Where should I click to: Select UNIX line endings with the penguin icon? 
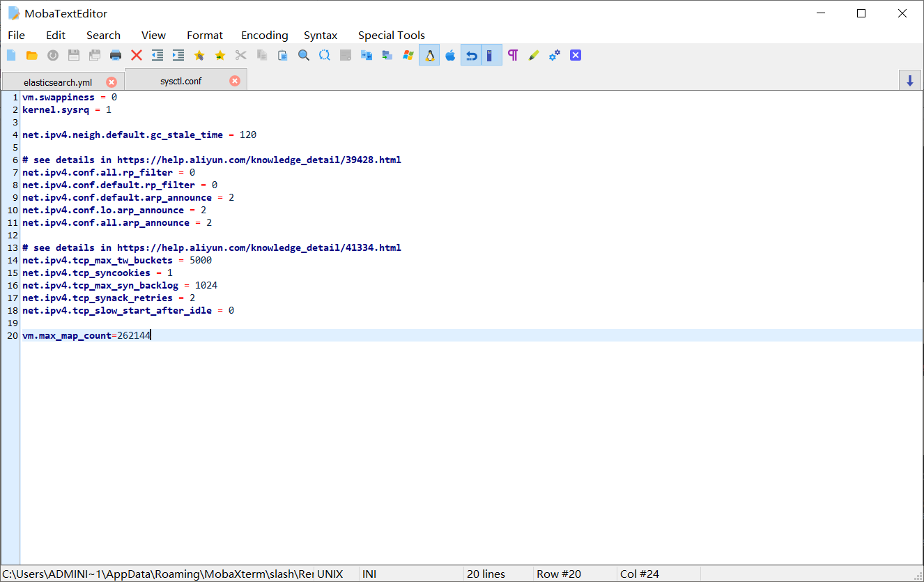pos(429,55)
